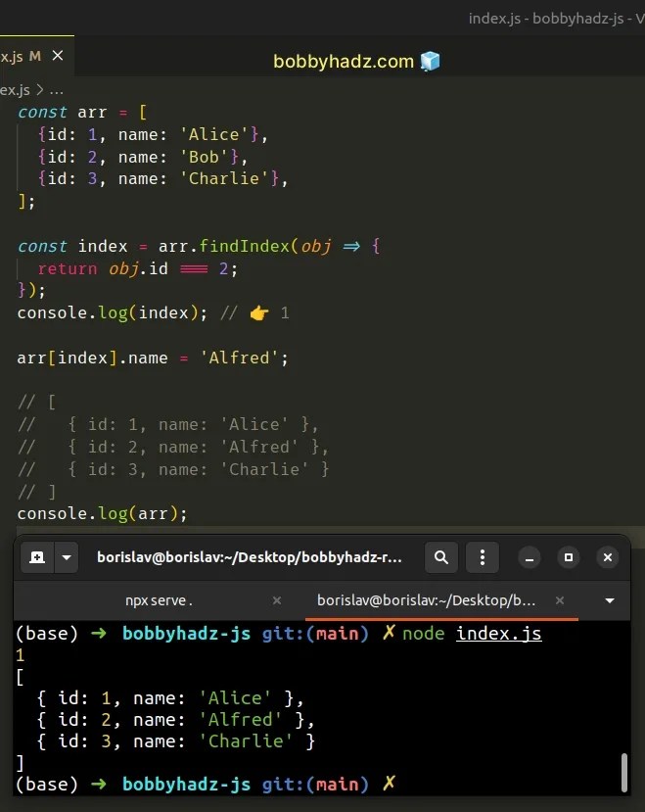Open the terminal three-dot menu
Viewport: 645px width, 812px height.
[483, 557]
